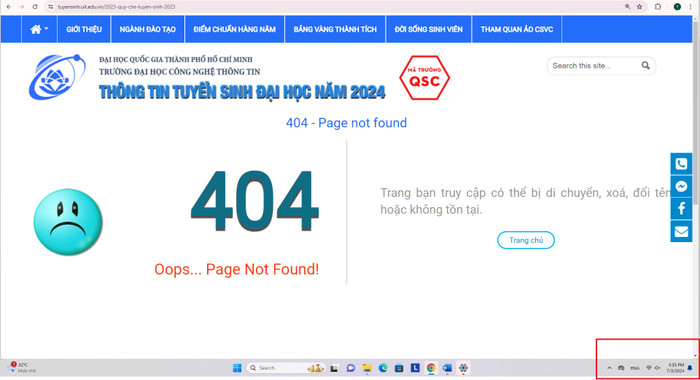Open the Messenger side icon
Viewport: 700px width, 380px height.
click(681, 186)
